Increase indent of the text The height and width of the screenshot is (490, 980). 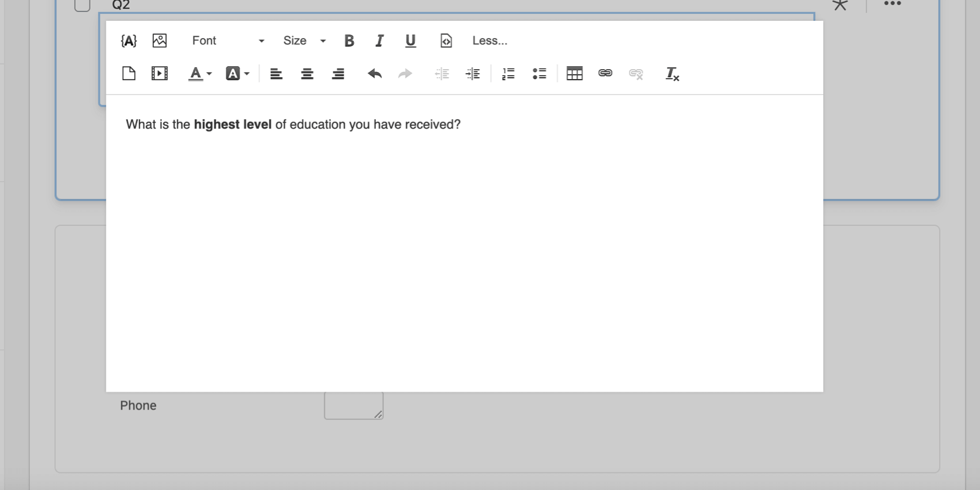point(473,73)
